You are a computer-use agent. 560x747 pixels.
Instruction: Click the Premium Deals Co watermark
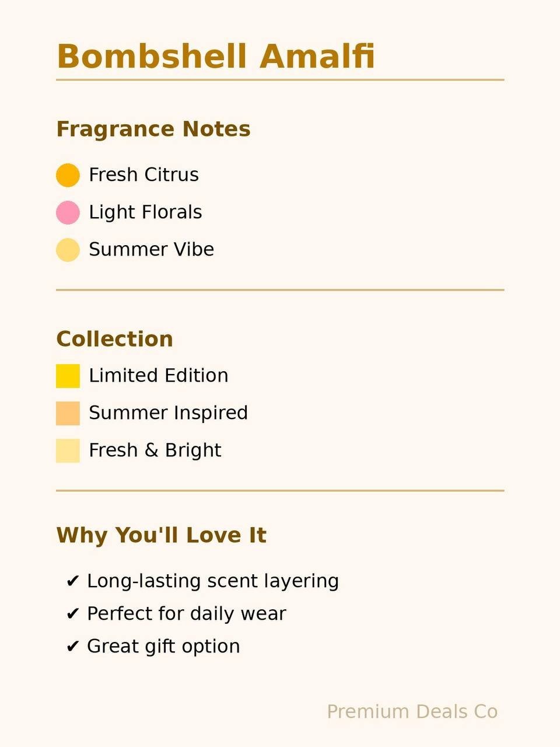click(x=412, y=712)
